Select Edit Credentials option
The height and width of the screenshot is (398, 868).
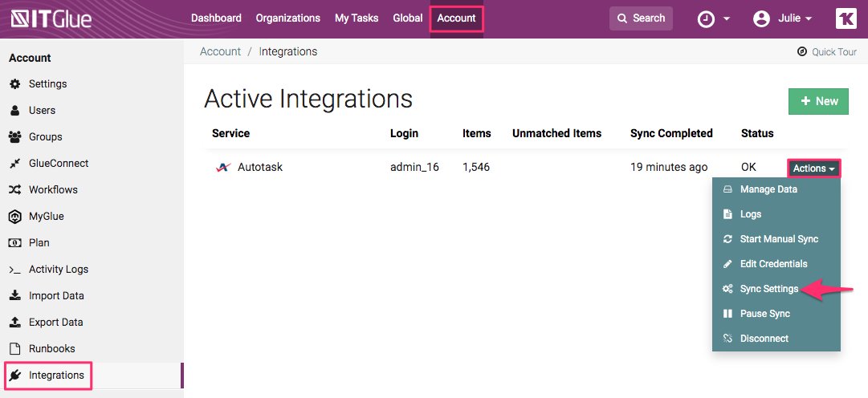(x=776, y=264)
